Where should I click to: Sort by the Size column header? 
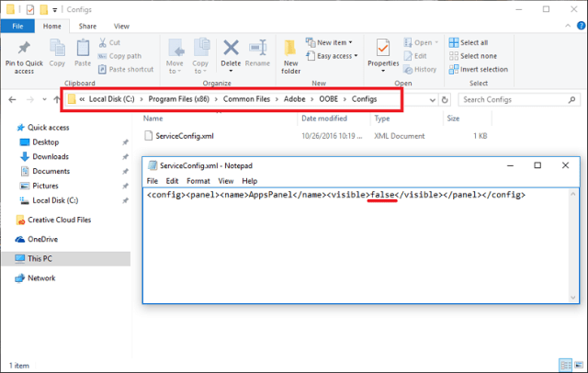453,119
